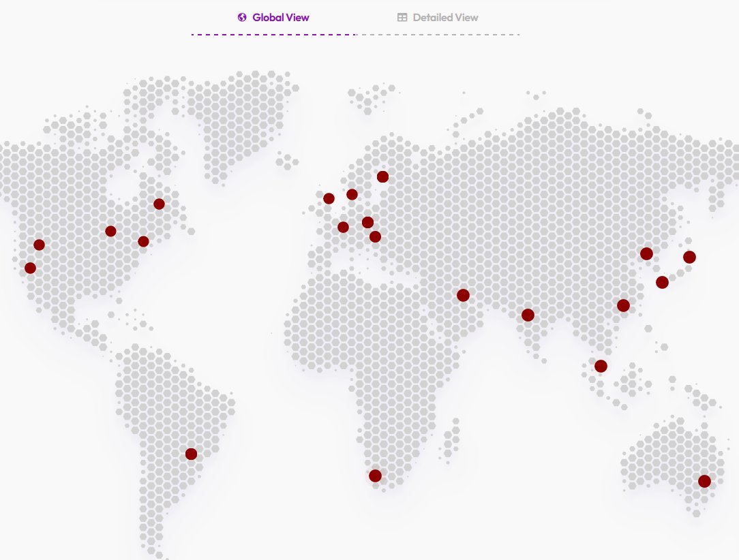
Task: Select the marker on southern Africa
Action: [375, 475]
